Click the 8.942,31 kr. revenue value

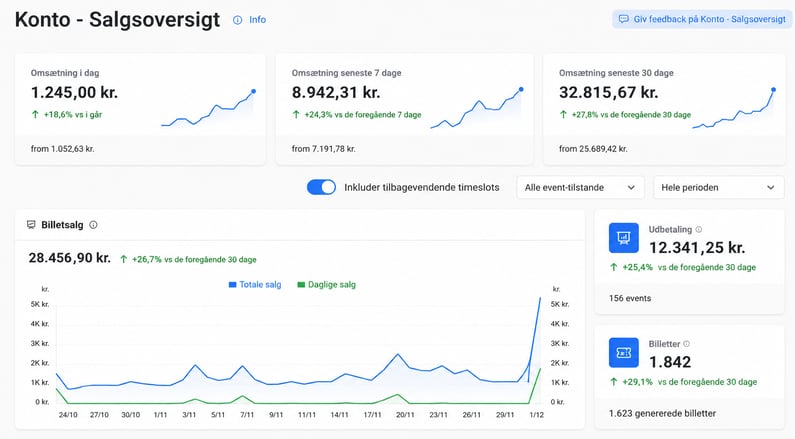coord(336,93)
